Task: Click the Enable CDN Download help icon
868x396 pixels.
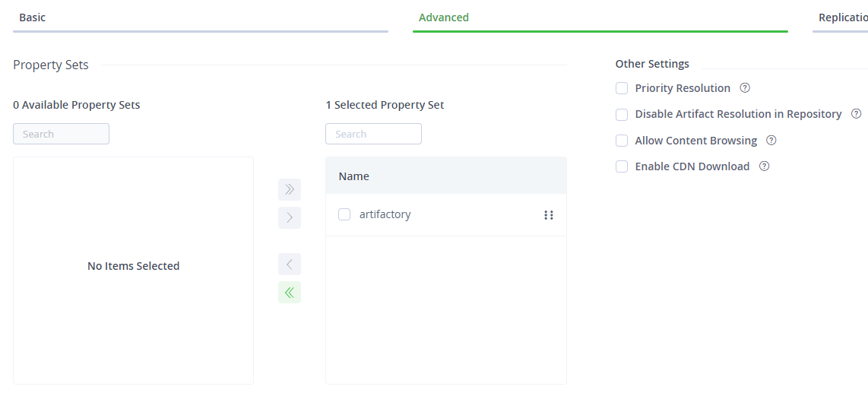Action: [x=765, y=166]
